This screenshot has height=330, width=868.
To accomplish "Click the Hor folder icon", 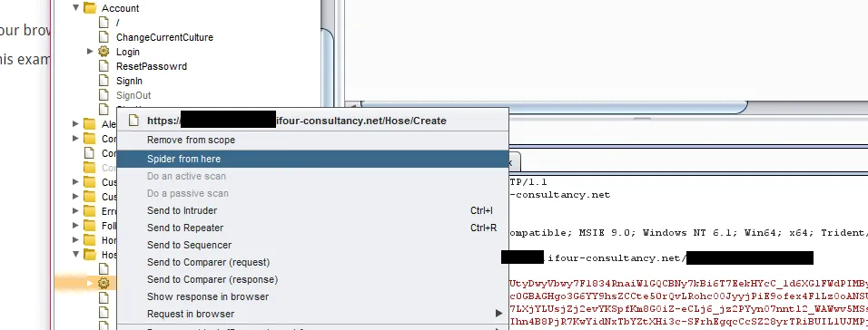I will [x=90, y=240].
